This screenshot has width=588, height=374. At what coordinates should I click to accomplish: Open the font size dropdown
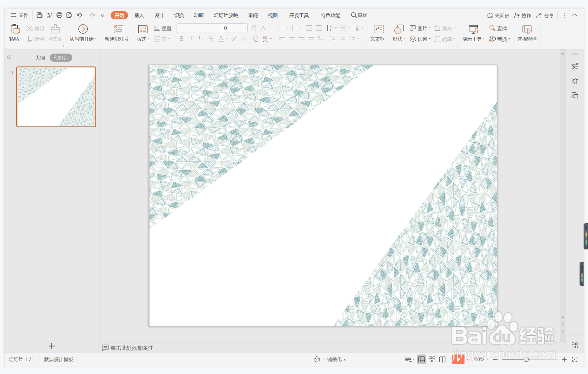pos(245,28)
